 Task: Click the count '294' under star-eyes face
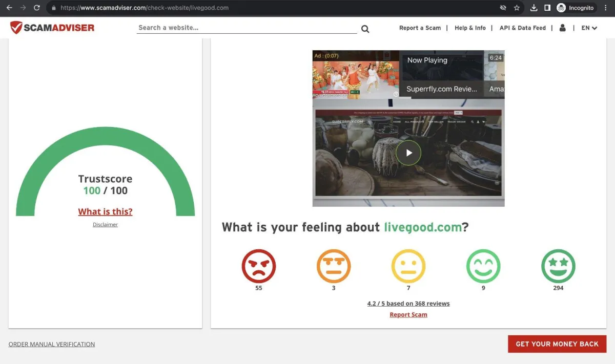point(559,288)
